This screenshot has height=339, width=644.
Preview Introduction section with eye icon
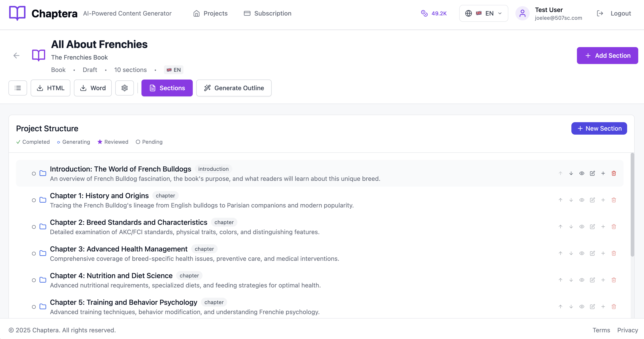point(582,173)
